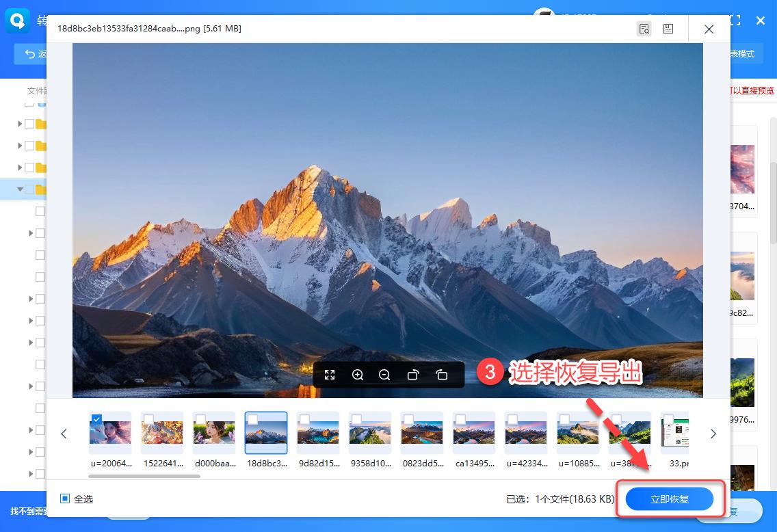Click the fullscreen preview icon on title bar
This screenshot has height=532, width=777.
click(x=735, y=21)
